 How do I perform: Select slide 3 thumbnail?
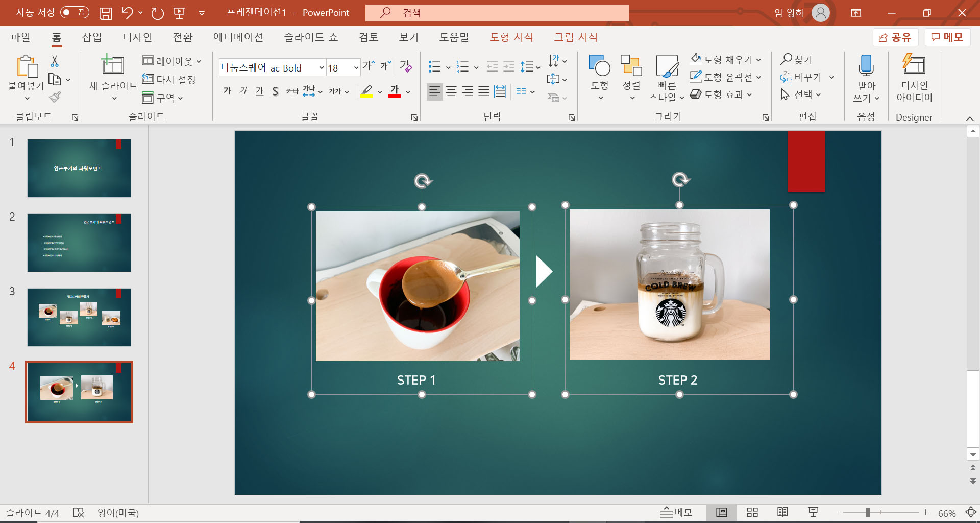(x=79, y=317)
